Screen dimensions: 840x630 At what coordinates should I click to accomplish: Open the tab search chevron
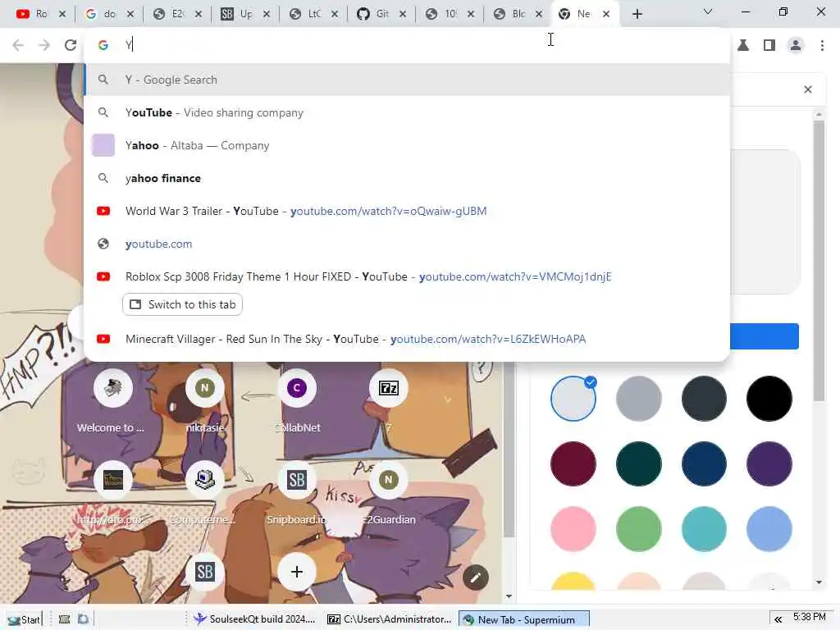click(708, 11)
